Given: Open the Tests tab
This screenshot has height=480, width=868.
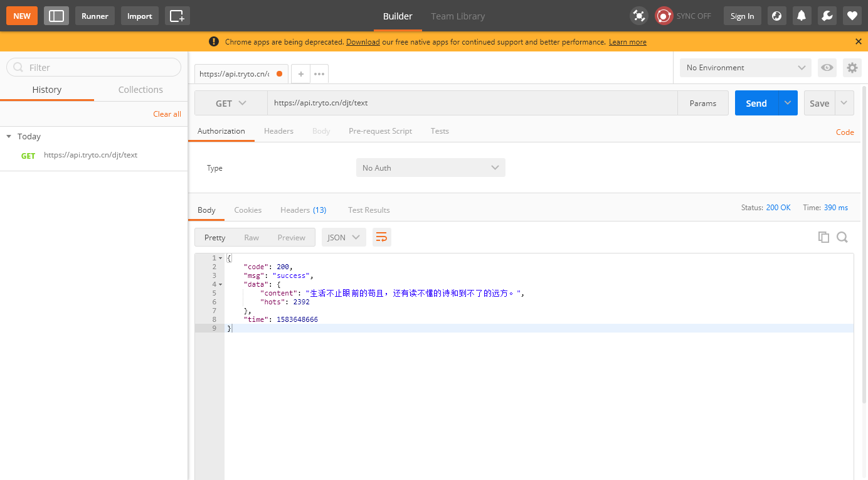Looking at the screenshot, I should (440, 131).
